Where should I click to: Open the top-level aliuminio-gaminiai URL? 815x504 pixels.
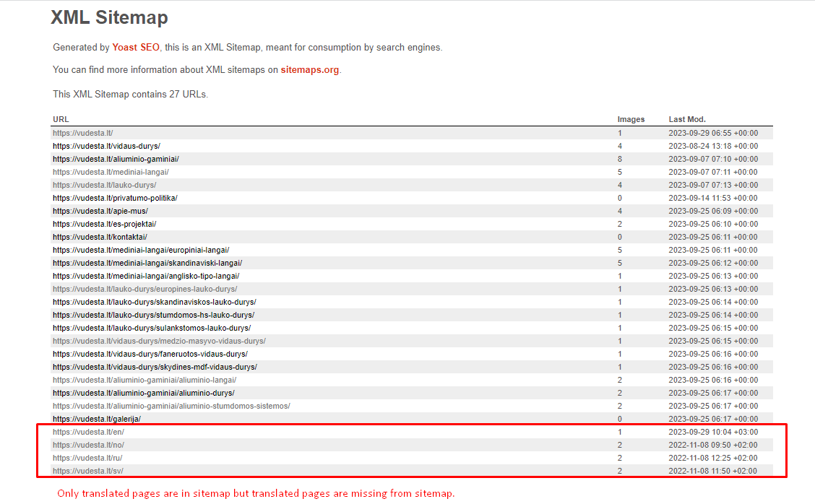tap(116, 159)
